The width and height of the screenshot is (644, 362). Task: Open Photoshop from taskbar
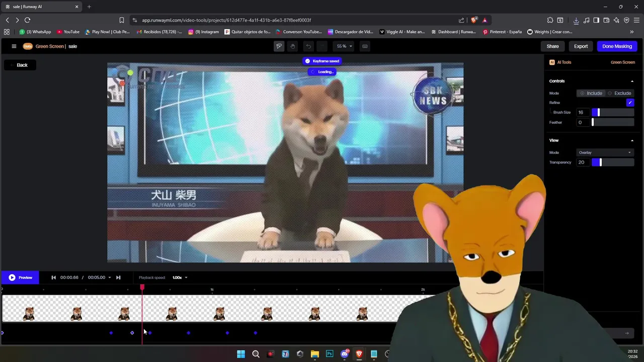point(330,354)
